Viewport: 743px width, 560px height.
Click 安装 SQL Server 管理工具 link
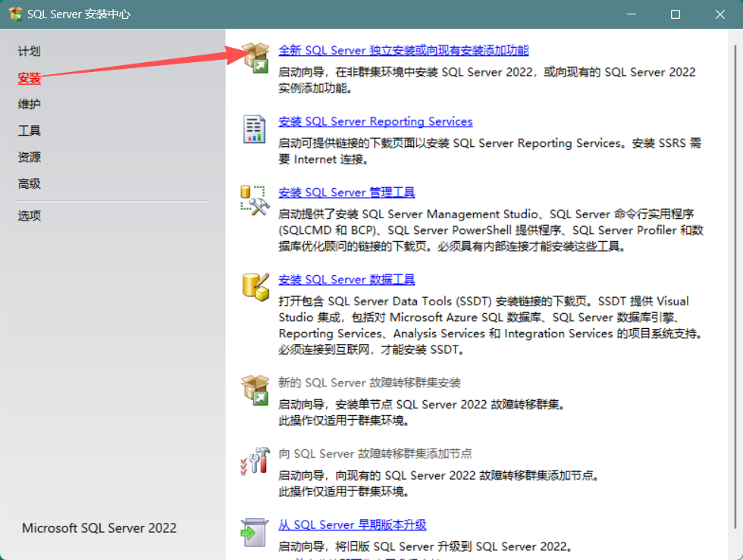(x=347, y=192)
